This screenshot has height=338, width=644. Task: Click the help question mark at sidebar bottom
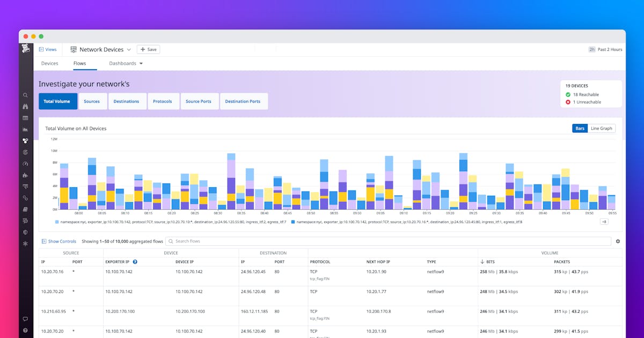coord(25,330)
